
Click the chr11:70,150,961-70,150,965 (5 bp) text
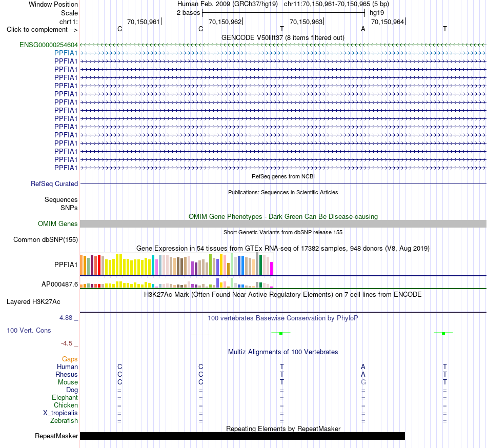(336, 4)
